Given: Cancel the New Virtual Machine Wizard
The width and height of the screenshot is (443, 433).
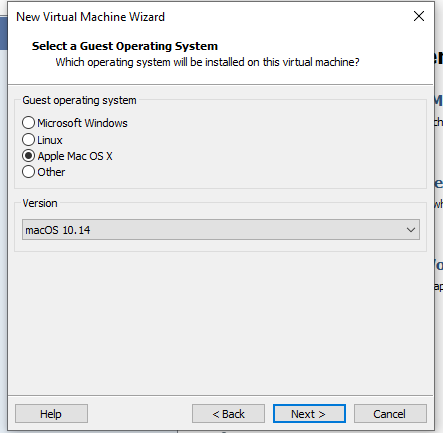Looking at the screenshot, I should tap(390, 414).
